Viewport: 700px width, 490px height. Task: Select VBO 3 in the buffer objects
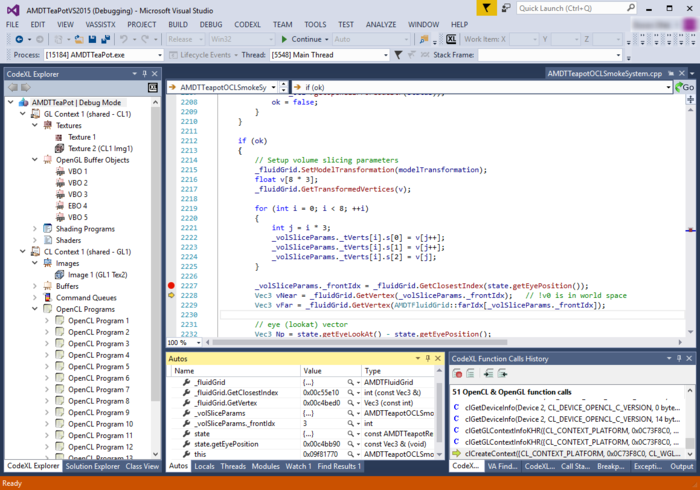click(x=77, y=194)
